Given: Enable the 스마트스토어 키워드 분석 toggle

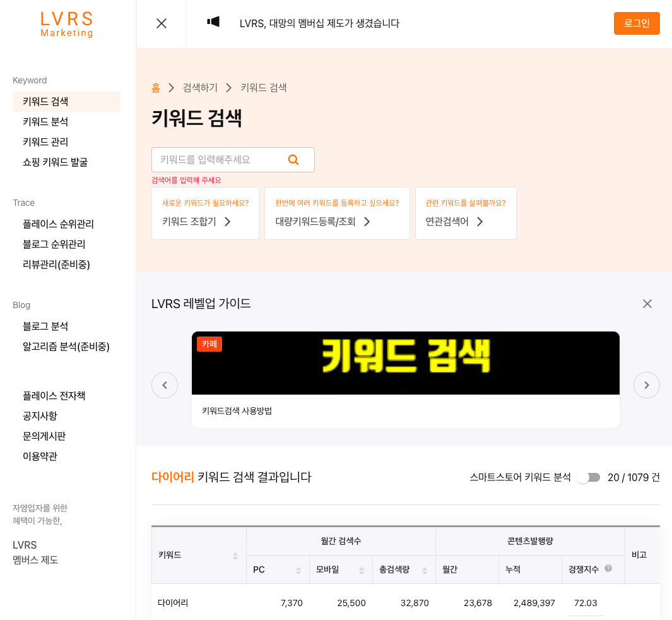Looking at the screenshot, I should 589,477.
